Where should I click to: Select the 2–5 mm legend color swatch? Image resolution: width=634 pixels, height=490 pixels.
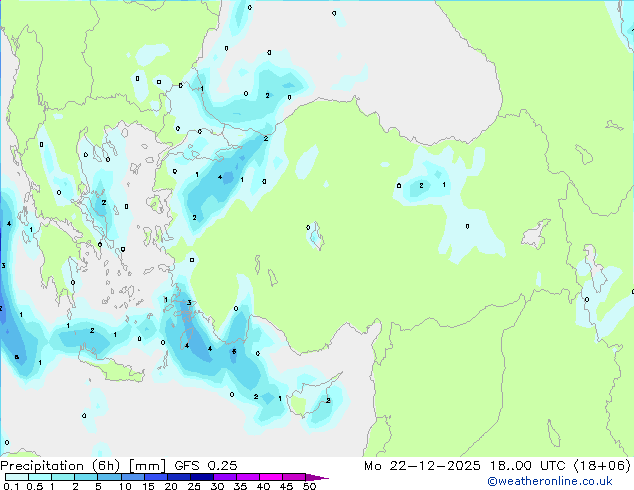pos(86,477)
